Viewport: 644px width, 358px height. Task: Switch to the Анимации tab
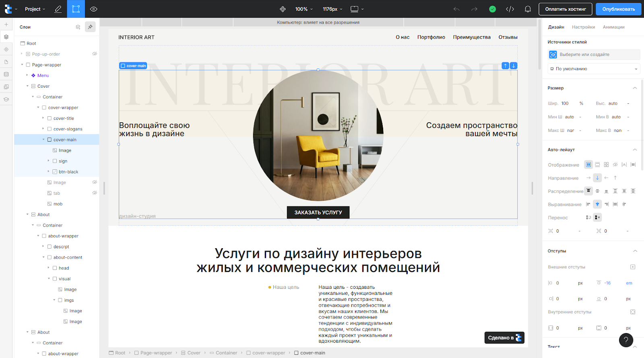tap(613, 27)
